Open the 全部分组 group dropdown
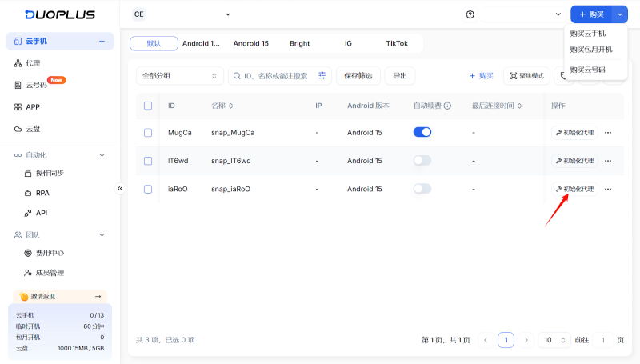The image size is (640, 364). tap(180, 76)
